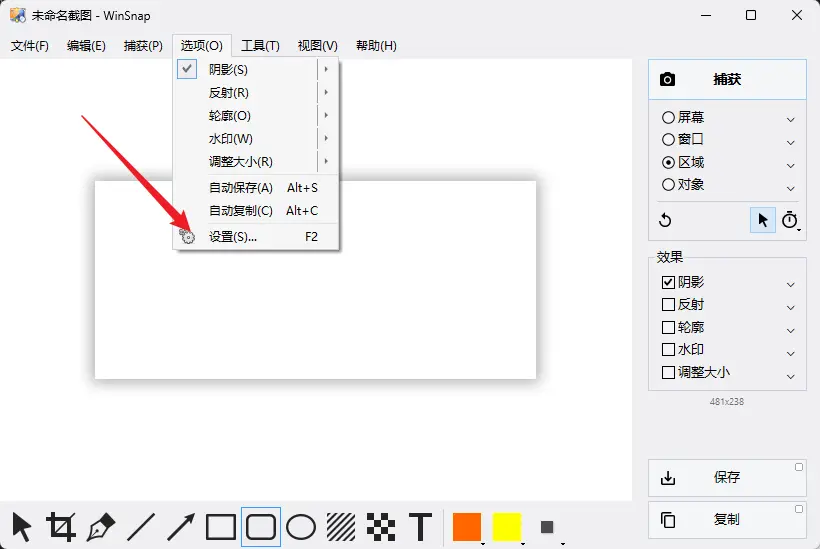The width and height of the screenshot is (820, 549).
Task: Uncheck the 阴影 effect checkbox
Action: (x=668, y=282)
